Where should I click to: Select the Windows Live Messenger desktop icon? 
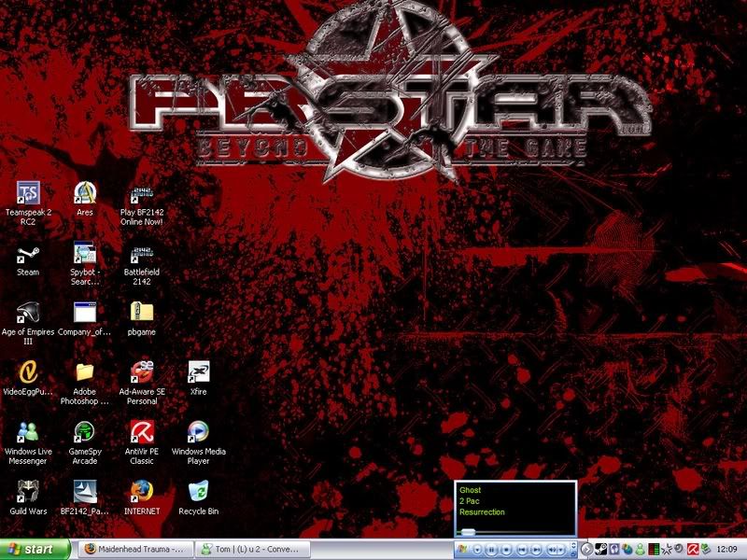[x=28, y=442]
